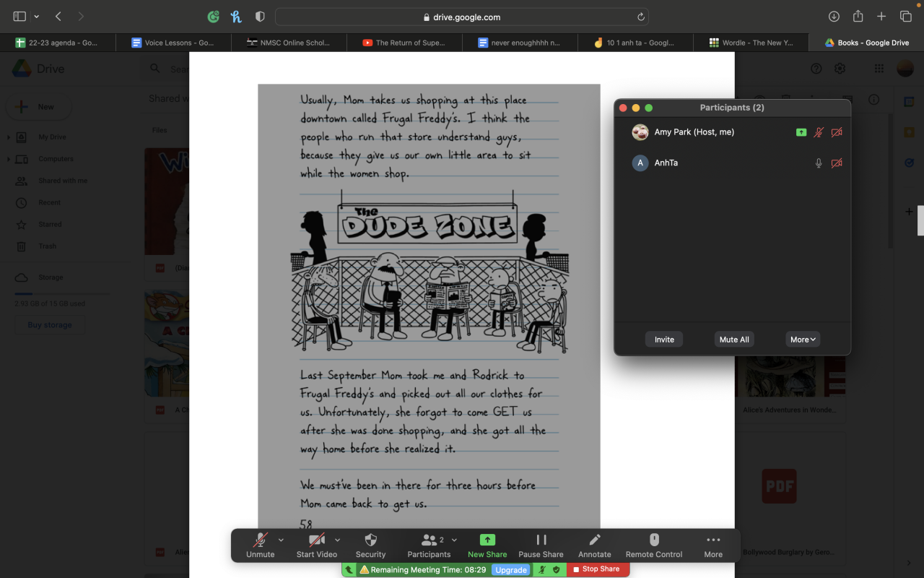The height and width of the screenshot is (578, 924).
Task: Open Recent in Drive sidebar
Action: point(50,202)
